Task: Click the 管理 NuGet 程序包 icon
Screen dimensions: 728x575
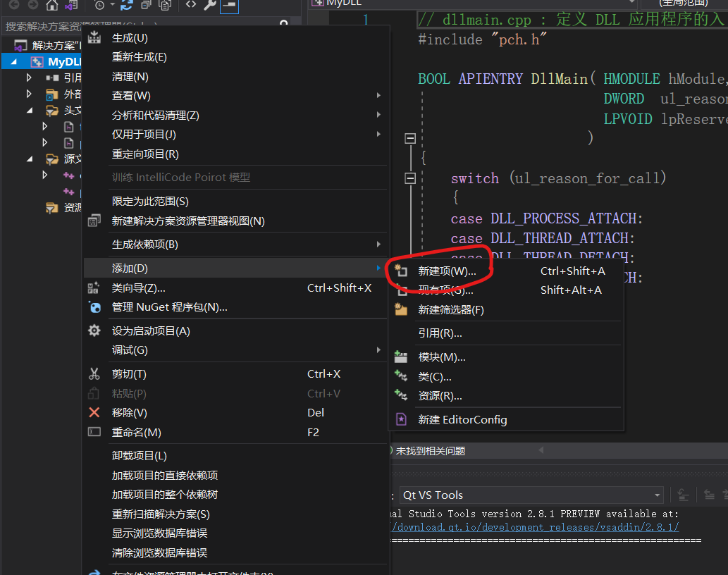Action: coord(94,307)
